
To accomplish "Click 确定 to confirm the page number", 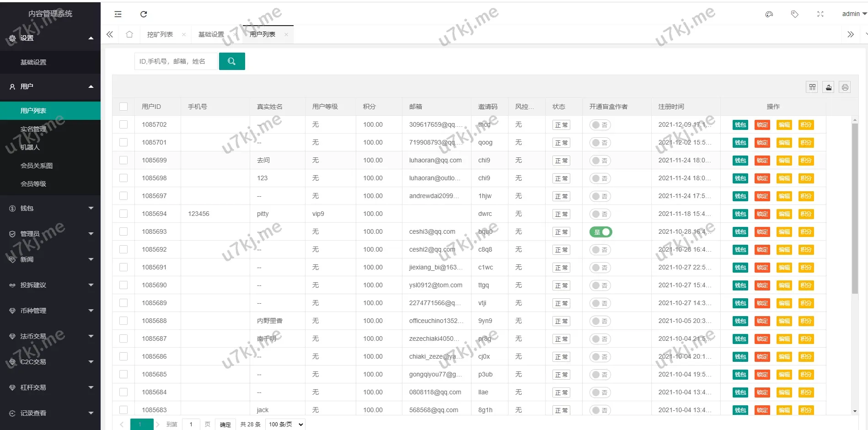I will click(x=225, y=425).
